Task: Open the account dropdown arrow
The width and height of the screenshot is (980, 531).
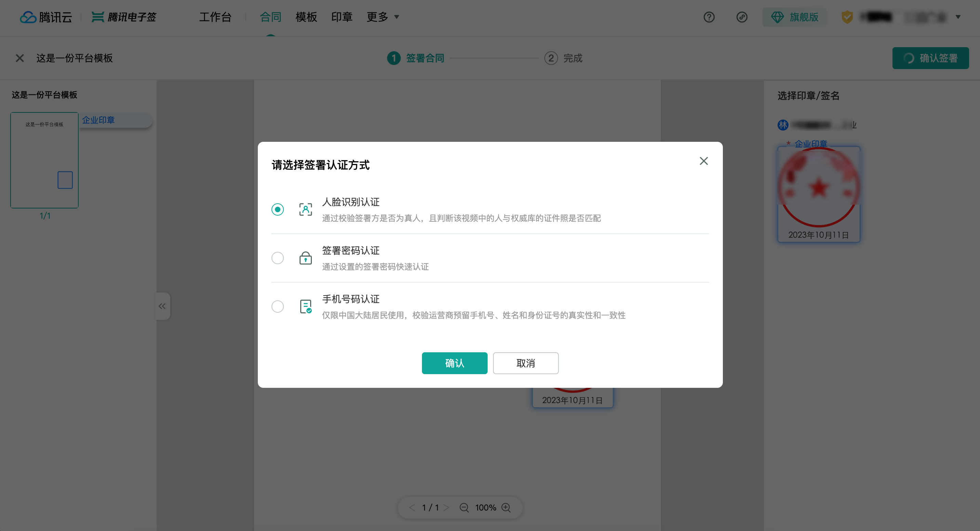Action: coord(958,17)
